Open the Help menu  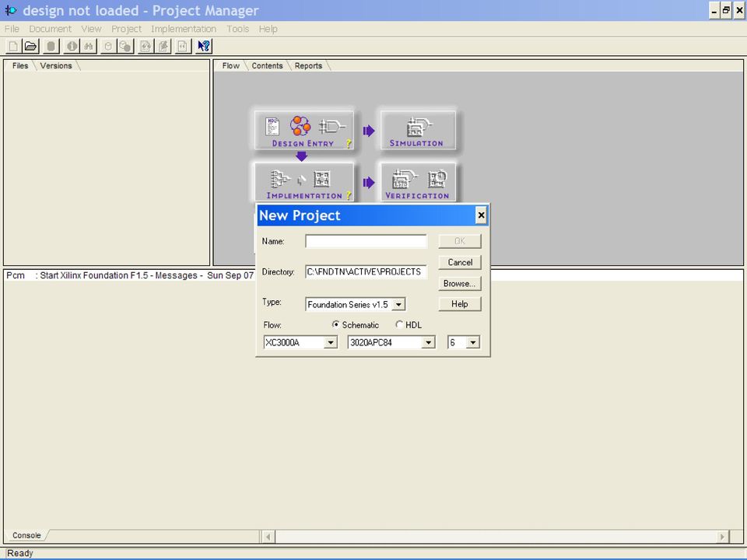point(268,29)
